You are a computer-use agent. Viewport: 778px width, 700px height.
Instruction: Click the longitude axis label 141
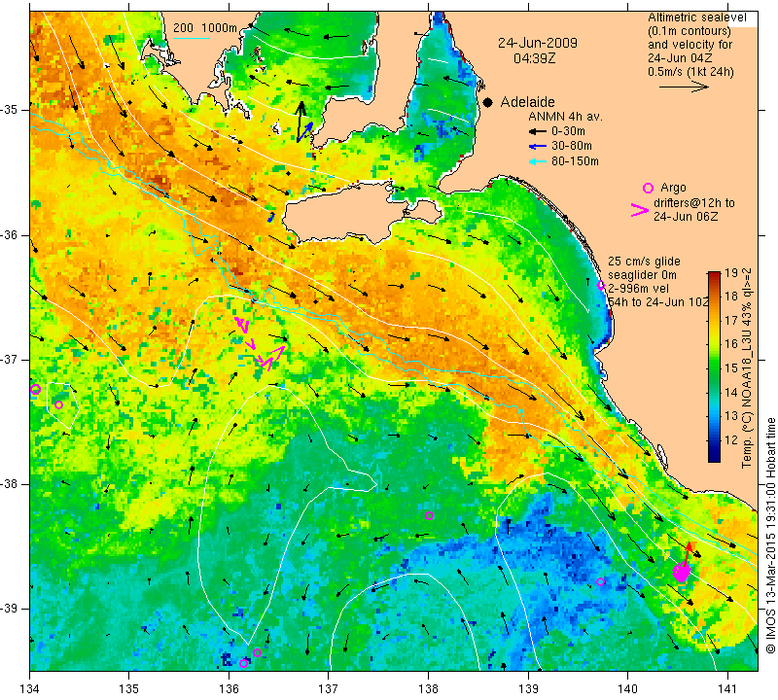point(727,689)
